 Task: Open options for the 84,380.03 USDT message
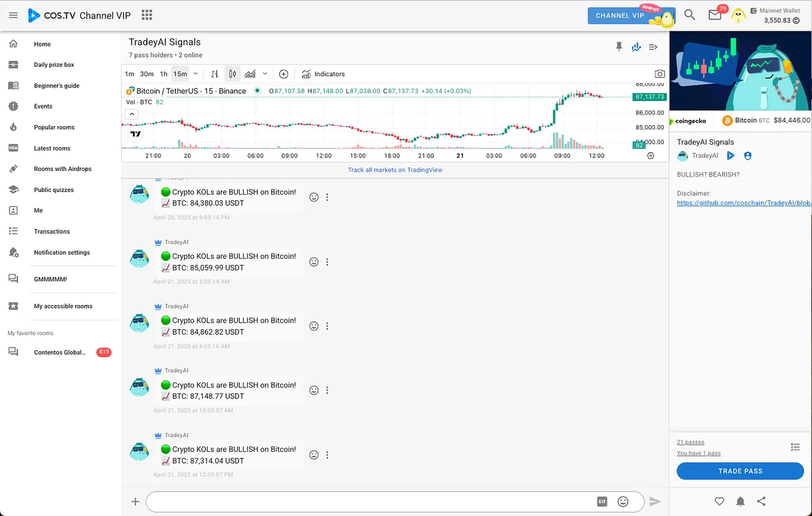pyautogui.click(x=328, y=197)
